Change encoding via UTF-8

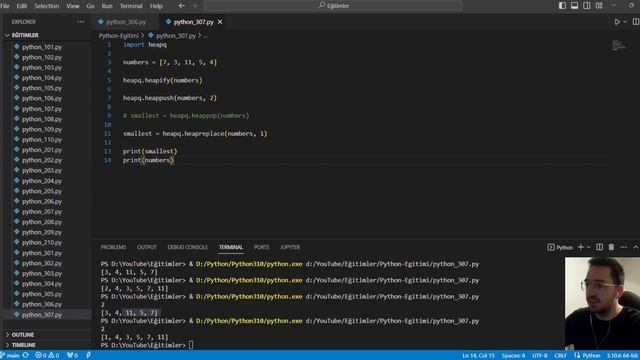(540, 356)
